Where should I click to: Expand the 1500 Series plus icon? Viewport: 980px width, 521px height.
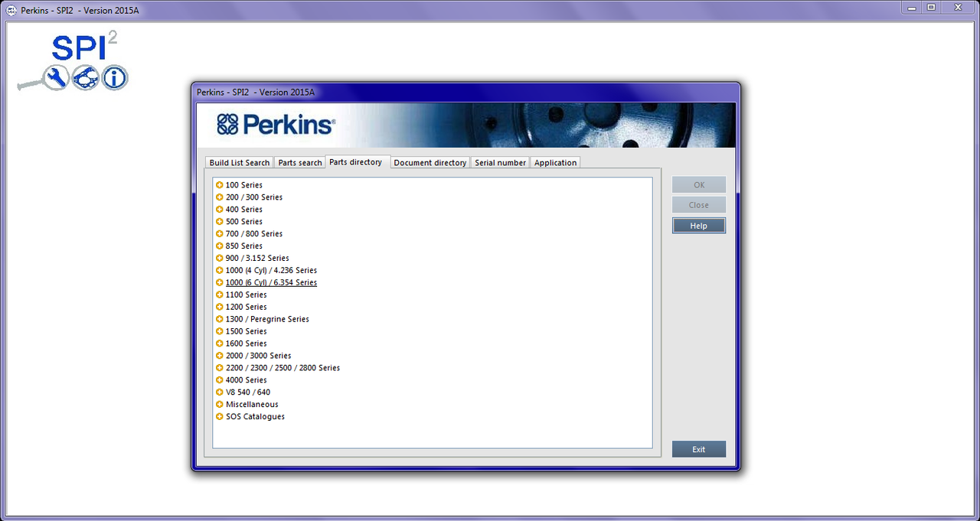click(220, 332)
